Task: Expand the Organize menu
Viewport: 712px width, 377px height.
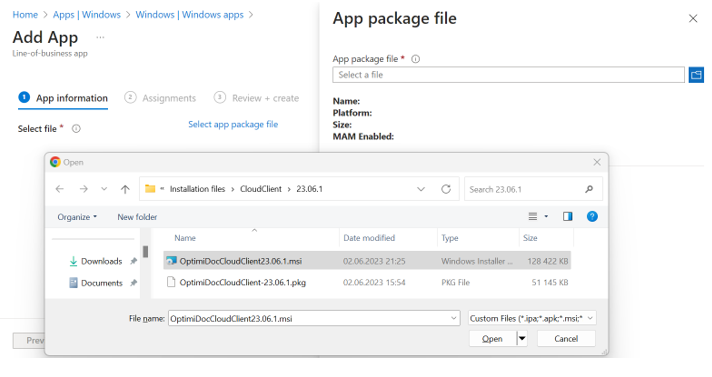Action: coord(77,217)
